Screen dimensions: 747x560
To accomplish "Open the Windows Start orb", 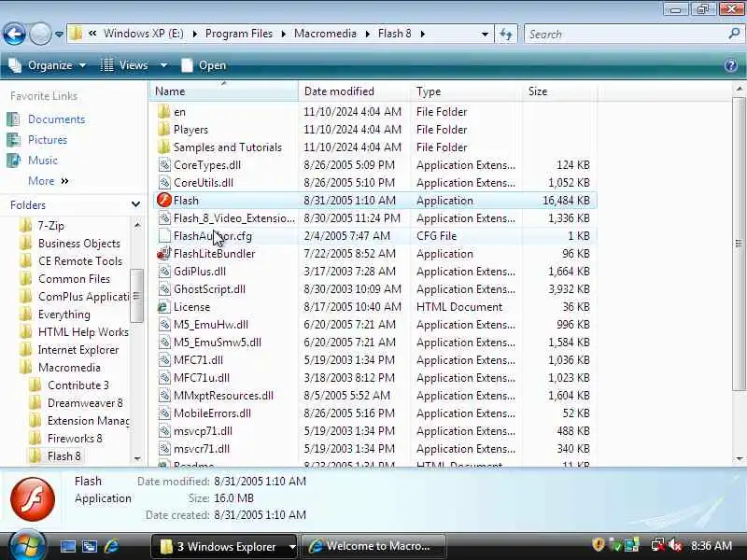I will 27,545.
